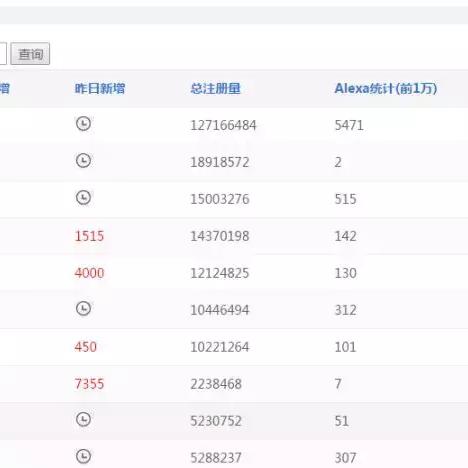
Task: Select Alexa value 5471
Action: tap(349, 126)
